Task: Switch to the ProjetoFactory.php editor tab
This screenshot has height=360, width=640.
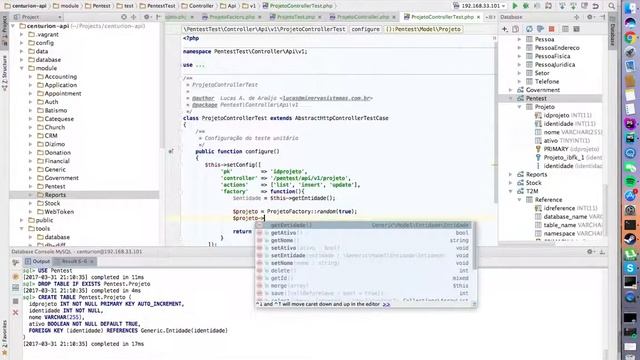Action: click(231, 17)
